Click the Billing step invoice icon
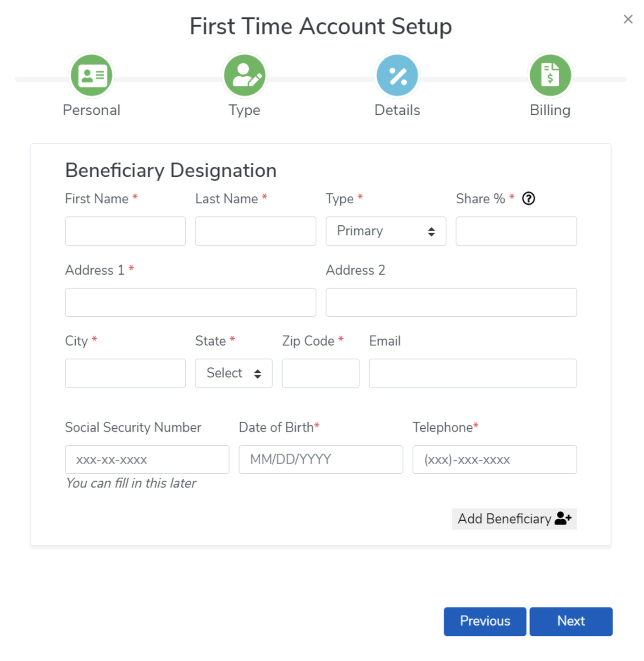Image resolution: width=644 pixels, height=661 pixels. (x=550, y=75)
